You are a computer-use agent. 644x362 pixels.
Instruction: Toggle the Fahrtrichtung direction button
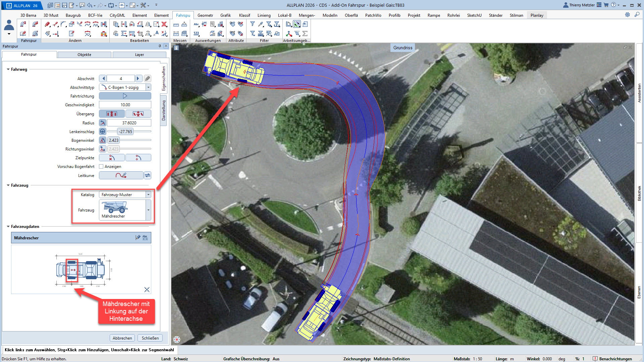coord(125,96)
